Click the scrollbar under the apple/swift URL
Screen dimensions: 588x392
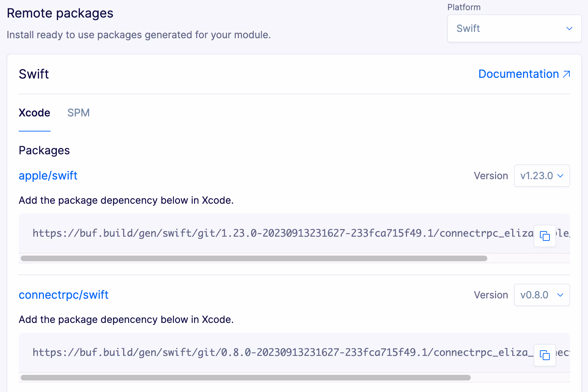click(x=254, y=258)
